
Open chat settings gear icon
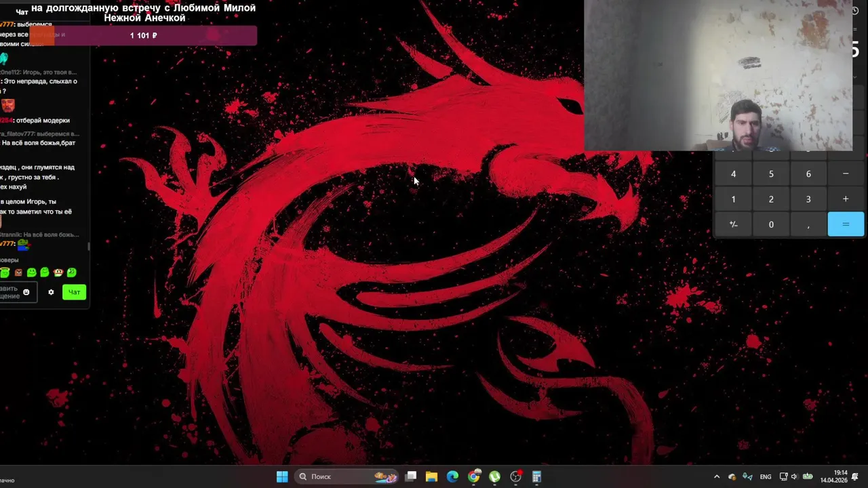tap(51, 292)
